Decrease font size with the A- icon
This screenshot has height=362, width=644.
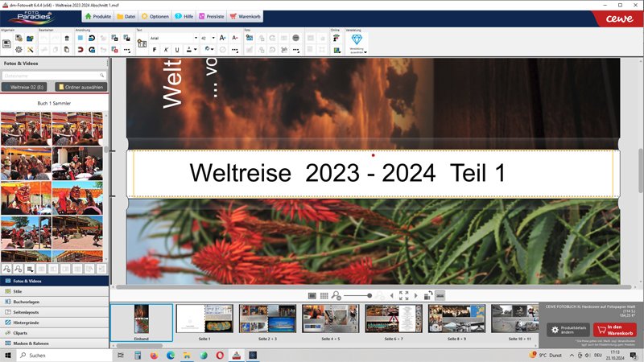(235, 38)
